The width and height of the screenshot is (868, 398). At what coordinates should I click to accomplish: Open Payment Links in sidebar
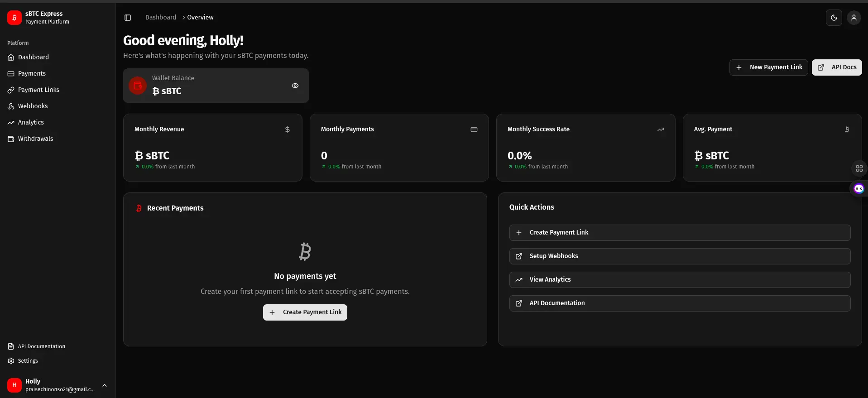click(58, 90)
